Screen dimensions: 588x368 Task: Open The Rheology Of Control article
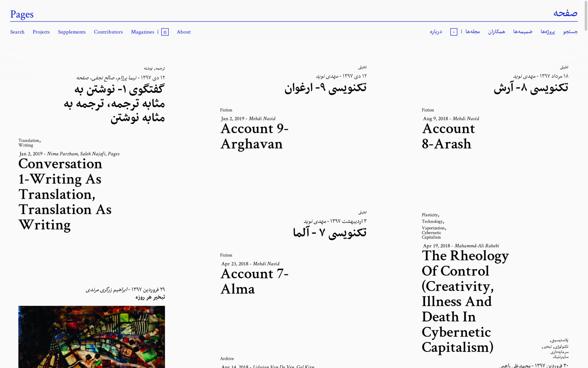[x=465, y=301]
